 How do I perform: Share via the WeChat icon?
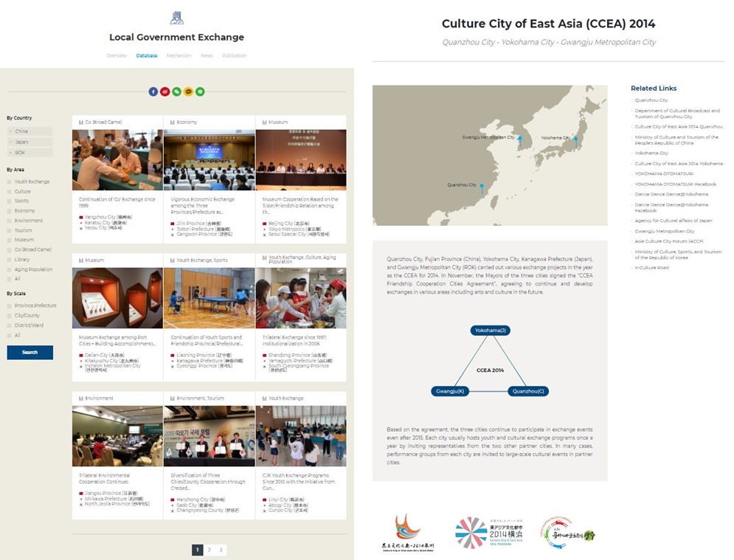click(176, 91)
